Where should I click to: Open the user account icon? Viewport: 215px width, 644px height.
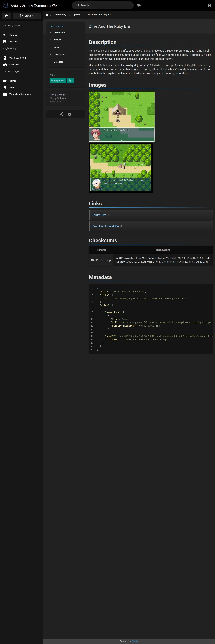[x=209, y=5]
